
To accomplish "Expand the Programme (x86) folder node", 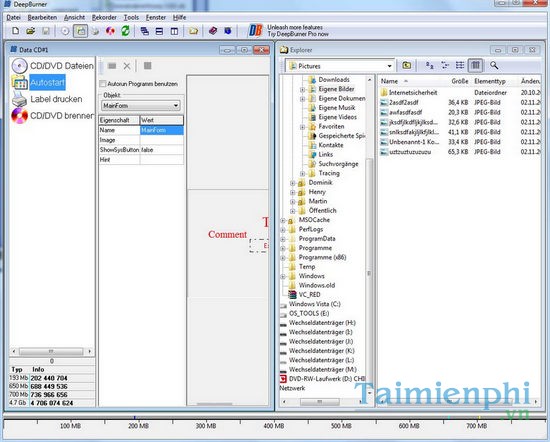I will (x=283, y=258).
